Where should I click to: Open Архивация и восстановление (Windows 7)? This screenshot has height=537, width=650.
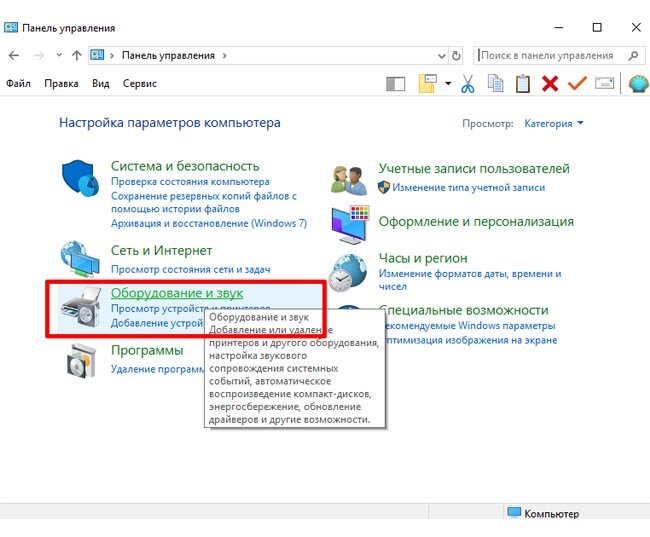click(209, 223)
